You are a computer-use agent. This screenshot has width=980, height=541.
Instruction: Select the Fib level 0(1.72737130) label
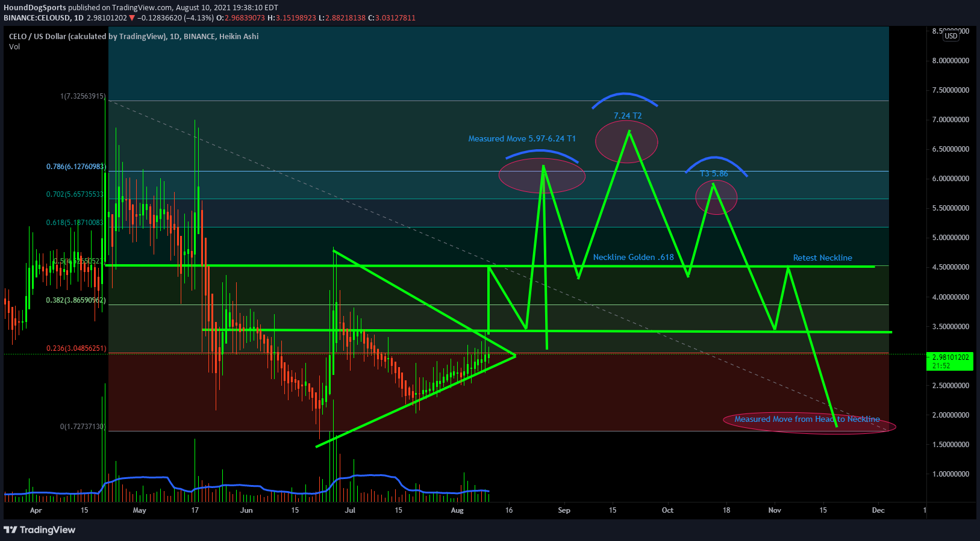83,427
